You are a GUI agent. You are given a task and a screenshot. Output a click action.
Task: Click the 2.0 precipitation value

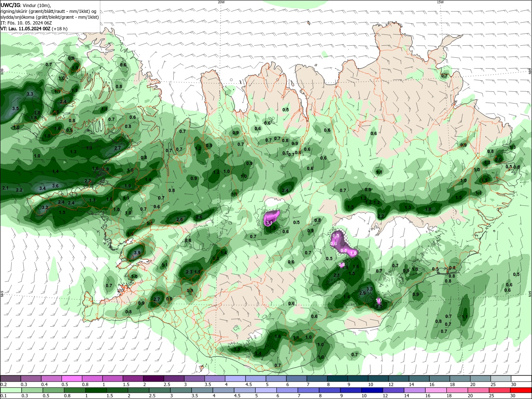point(498,160)
